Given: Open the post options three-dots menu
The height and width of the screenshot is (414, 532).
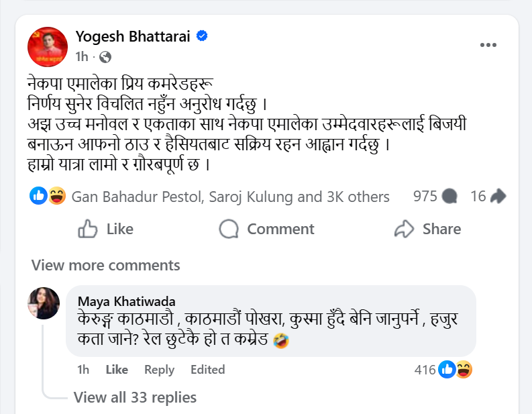Looking at the screenshot, I should [x=488, y=45].
